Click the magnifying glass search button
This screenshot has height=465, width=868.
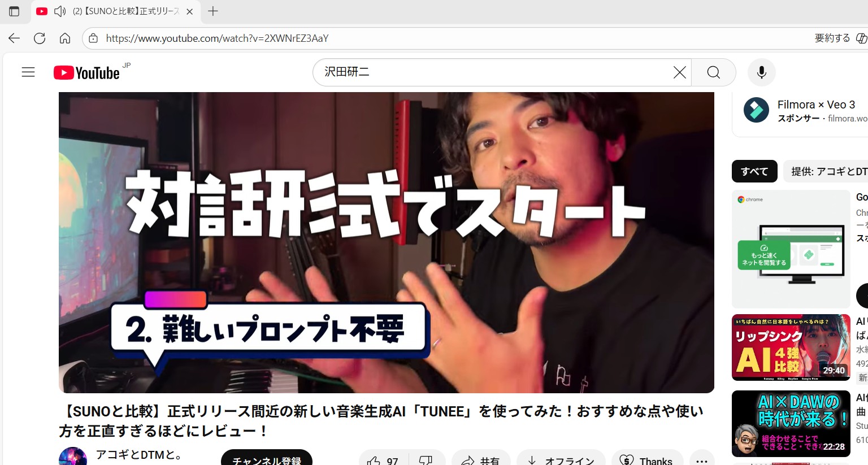click(713, 72)
